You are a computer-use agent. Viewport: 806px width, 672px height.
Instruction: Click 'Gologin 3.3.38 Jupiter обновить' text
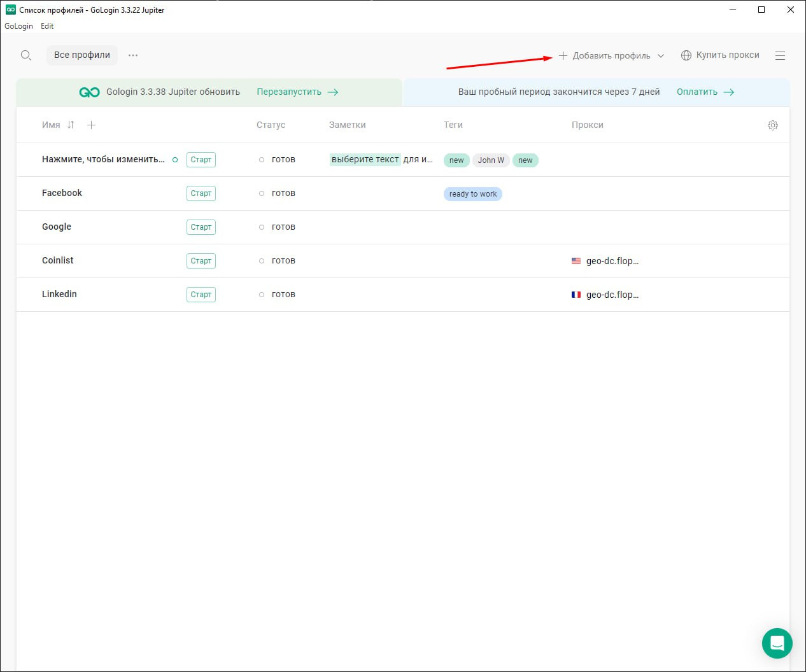(x=173, y=92)
